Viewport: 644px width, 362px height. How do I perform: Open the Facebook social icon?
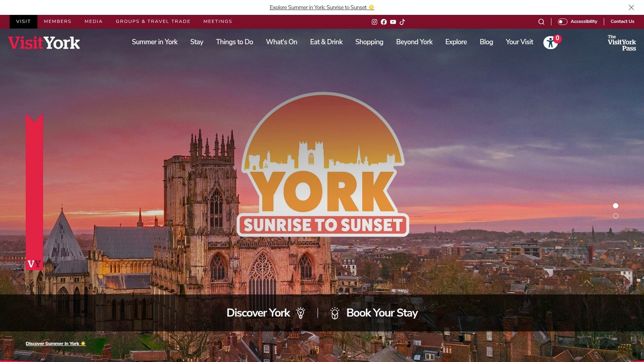point(384,22)
